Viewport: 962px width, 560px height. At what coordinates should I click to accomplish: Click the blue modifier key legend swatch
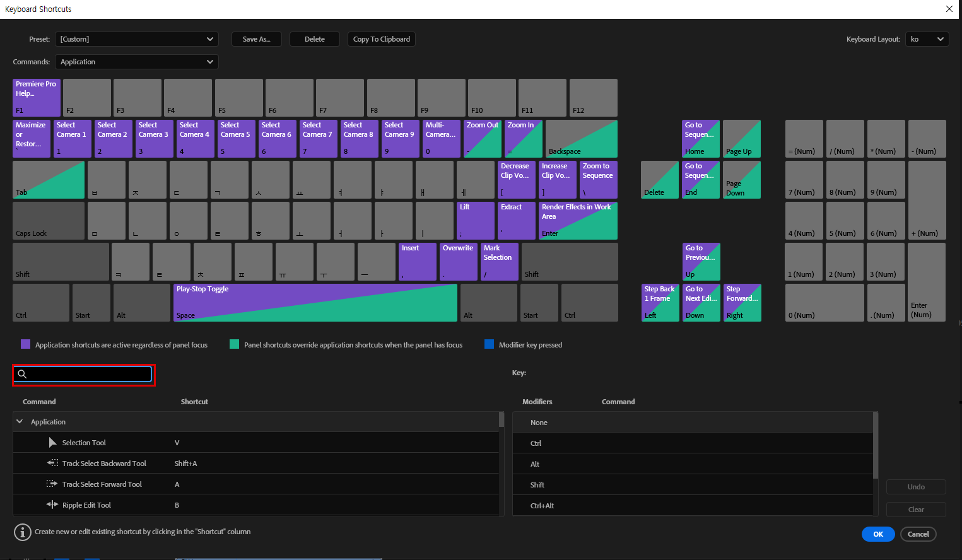tap(489, 344)
